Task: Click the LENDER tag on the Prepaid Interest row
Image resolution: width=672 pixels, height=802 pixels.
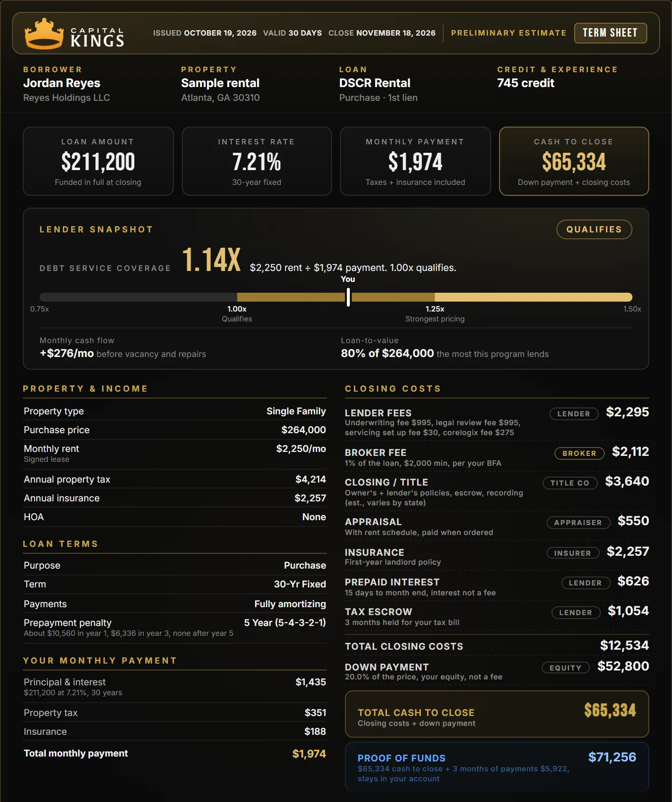Action: (585, 583)
